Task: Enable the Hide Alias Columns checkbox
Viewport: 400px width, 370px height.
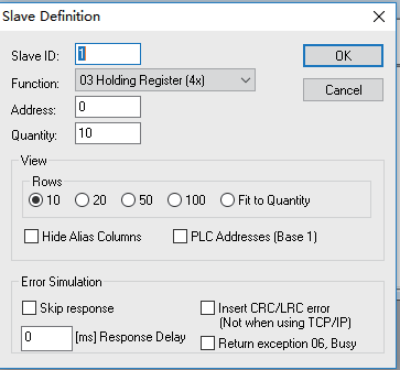Action: tap(31, 236)
